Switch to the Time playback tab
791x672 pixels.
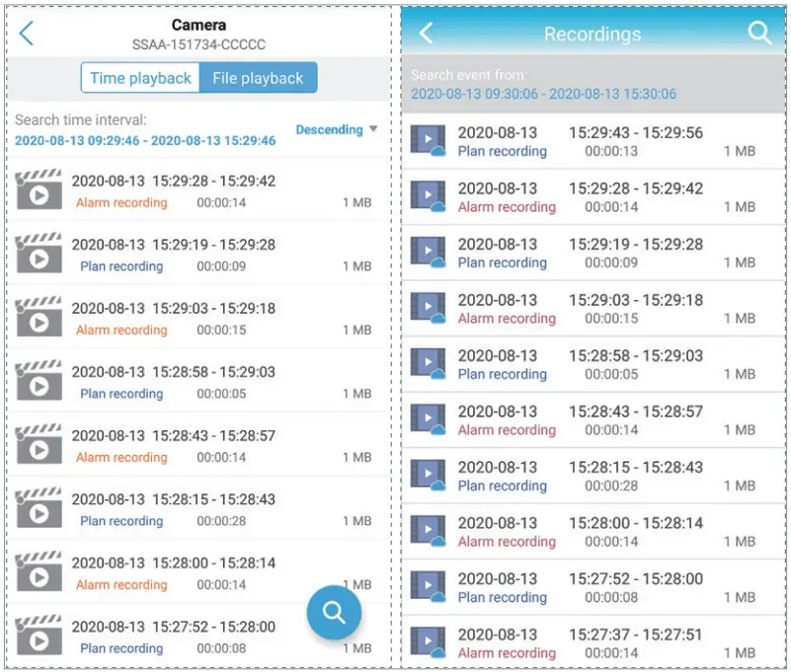tap(140, 78)
